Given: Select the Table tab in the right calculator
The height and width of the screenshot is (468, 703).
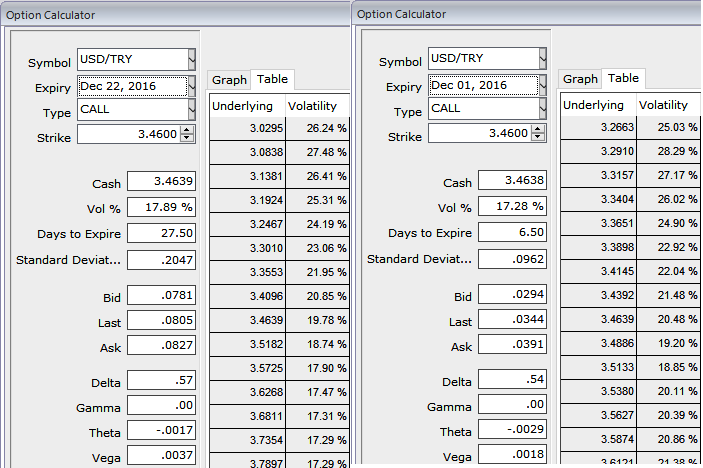Looking at the screenshot, I should tap(623, 78).
